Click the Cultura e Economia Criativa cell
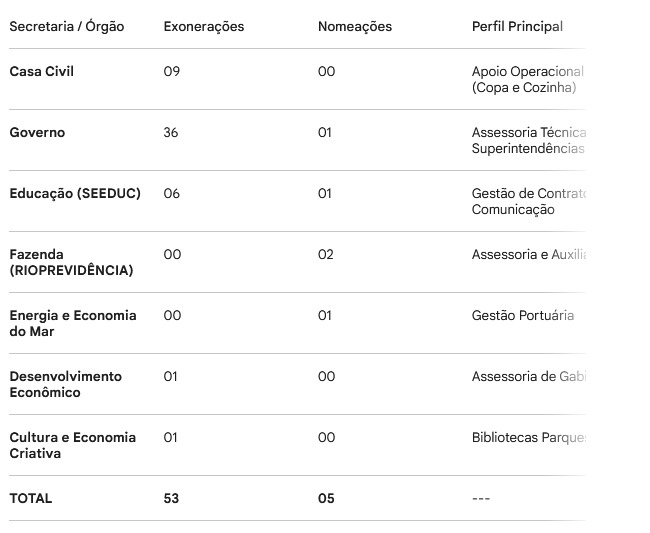This screenshot has height=533, width=650. [x=73, y=445]
